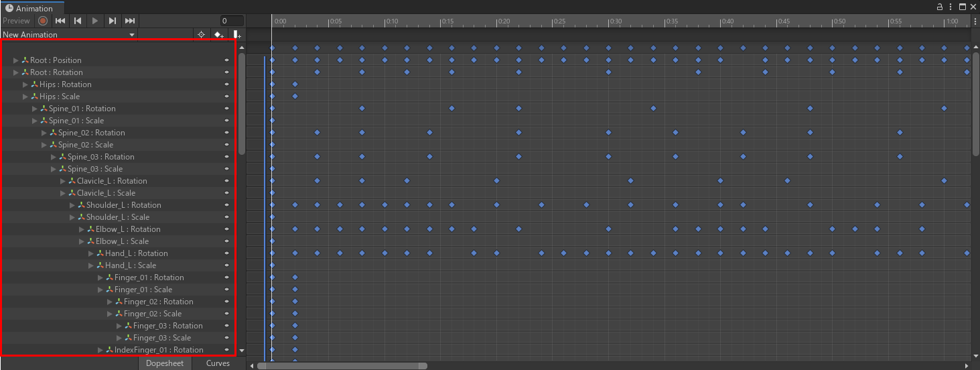Open property menu dot for Spine_01 : Rotation

click(x=226, y=109)
